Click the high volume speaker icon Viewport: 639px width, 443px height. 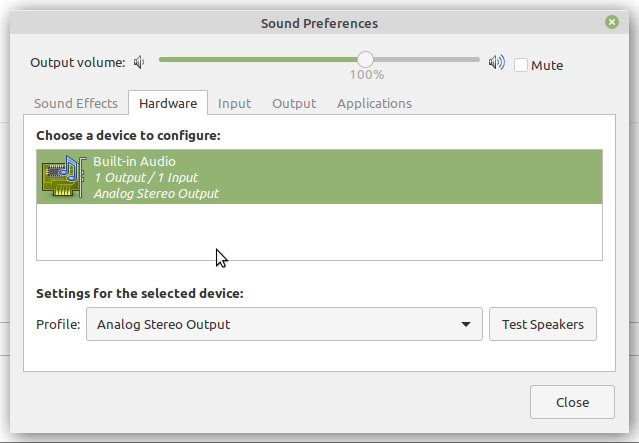497,62
